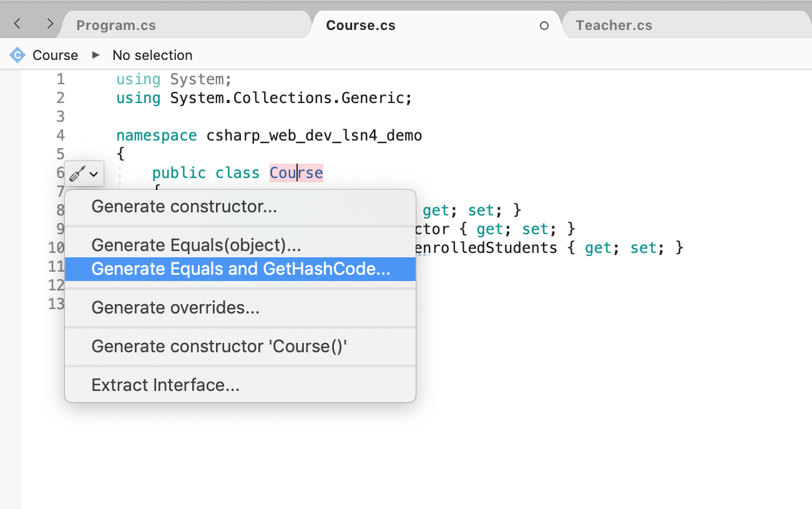Viewport: 812px width, 509px height.
Task: Pick 'Generate Equals and GetHashCode...'
Action: point(240,269)
